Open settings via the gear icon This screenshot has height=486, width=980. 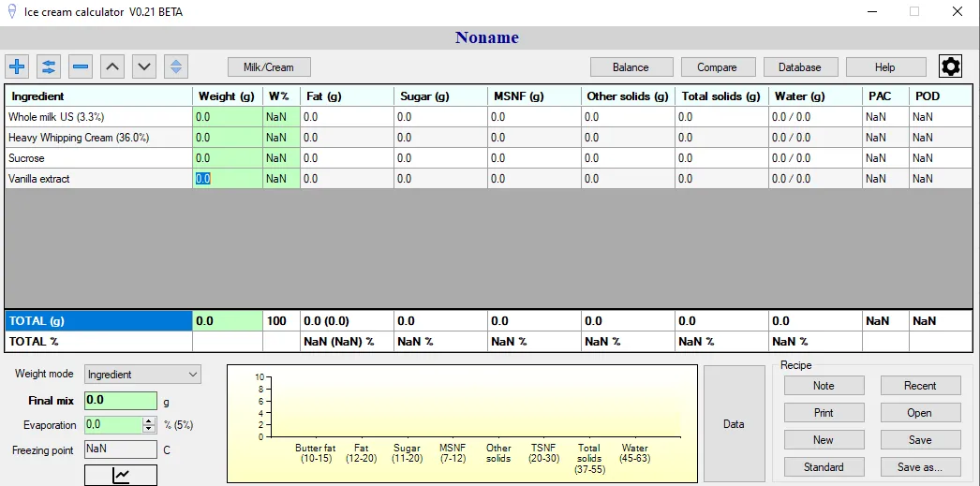tap(951, 66)
